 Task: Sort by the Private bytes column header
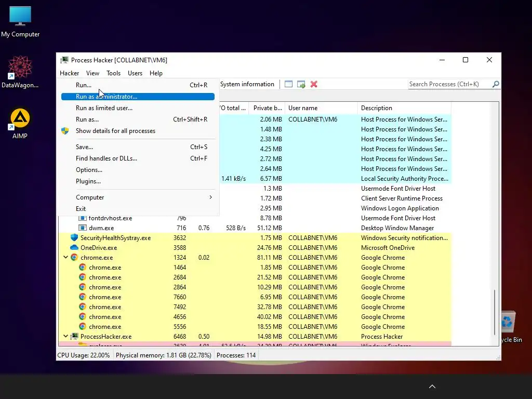coord(267,108)
